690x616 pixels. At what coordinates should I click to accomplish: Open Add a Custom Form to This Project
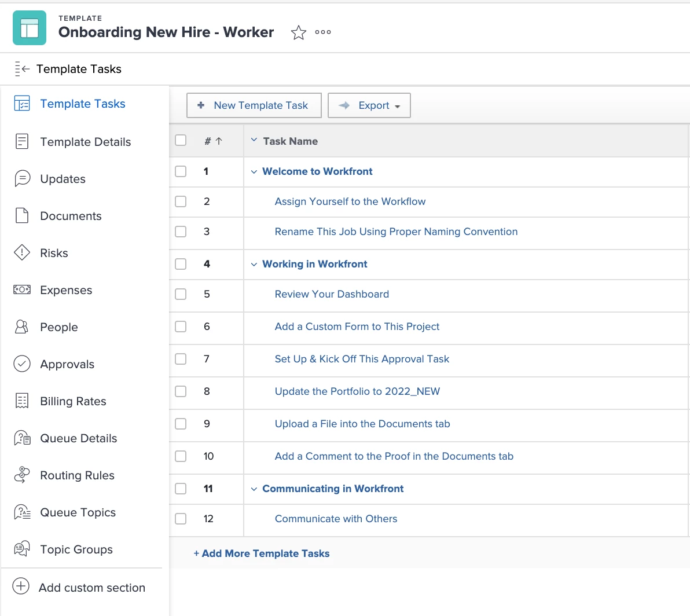click(357, 327)
